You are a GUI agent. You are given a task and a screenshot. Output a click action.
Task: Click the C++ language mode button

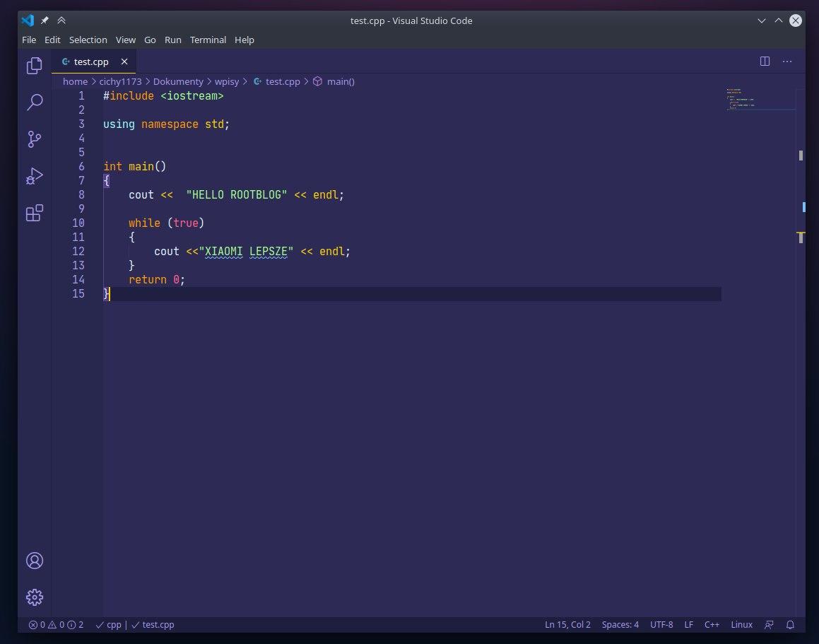coord(712,625)
